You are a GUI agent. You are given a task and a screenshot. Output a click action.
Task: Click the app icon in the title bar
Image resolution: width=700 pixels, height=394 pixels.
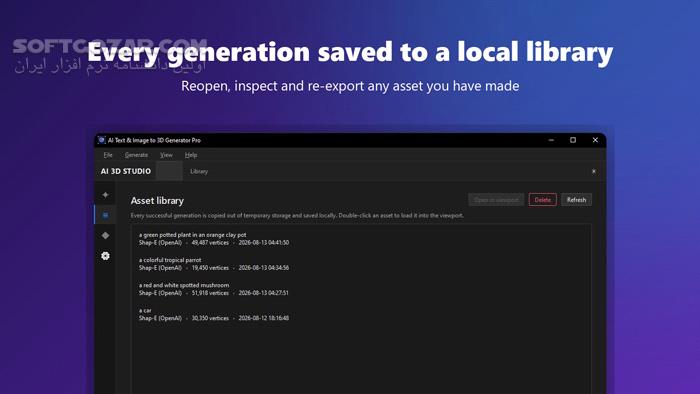[102, 140]
